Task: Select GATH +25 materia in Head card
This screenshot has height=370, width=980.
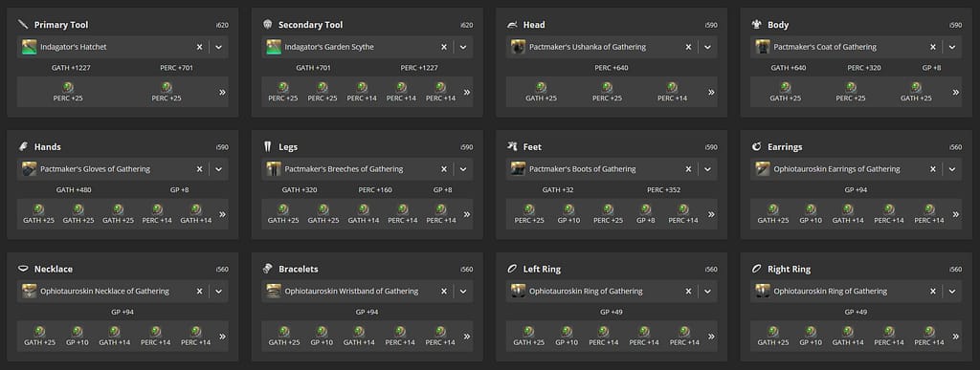Action: click(541, 92)
